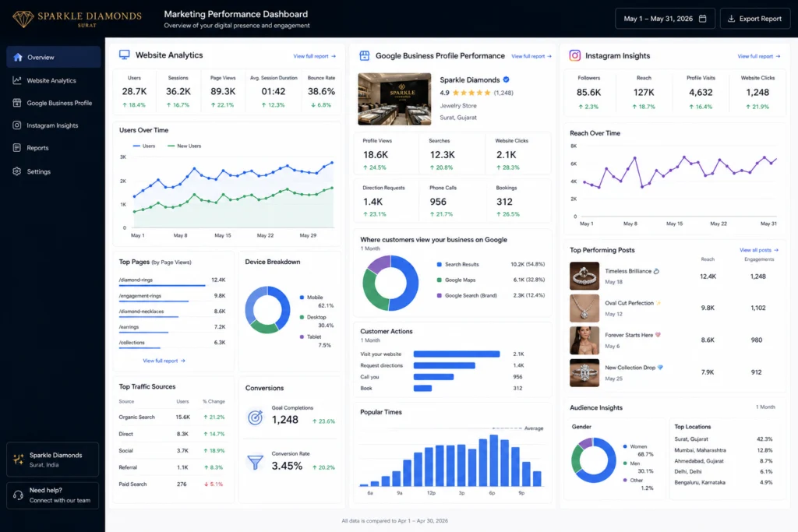The image size is (798, 532).
Task: Click the /diamond-rings page views bar
Action: pos(162,285)
